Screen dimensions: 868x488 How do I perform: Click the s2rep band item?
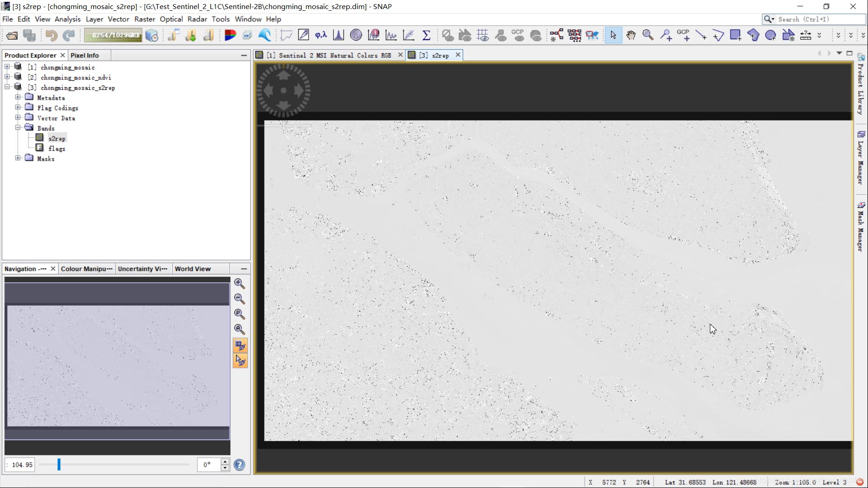click(x=56, y=138)
